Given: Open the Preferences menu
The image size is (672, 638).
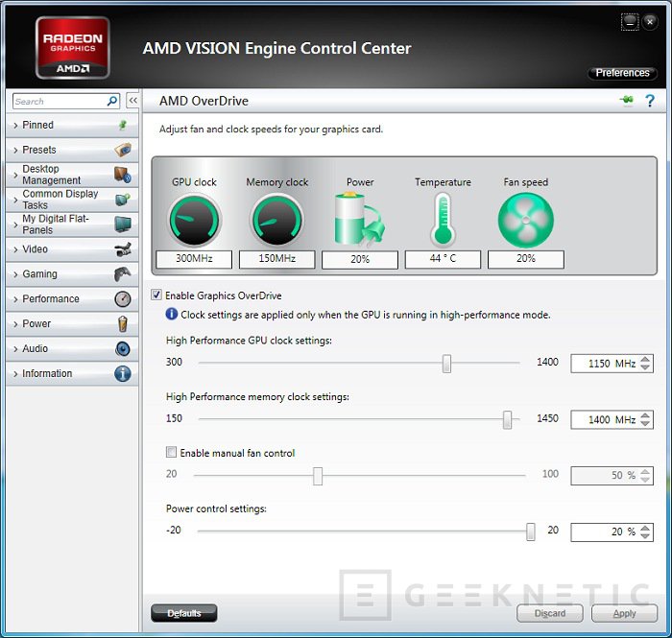Looking at the screenshot, I should point(622,73).
